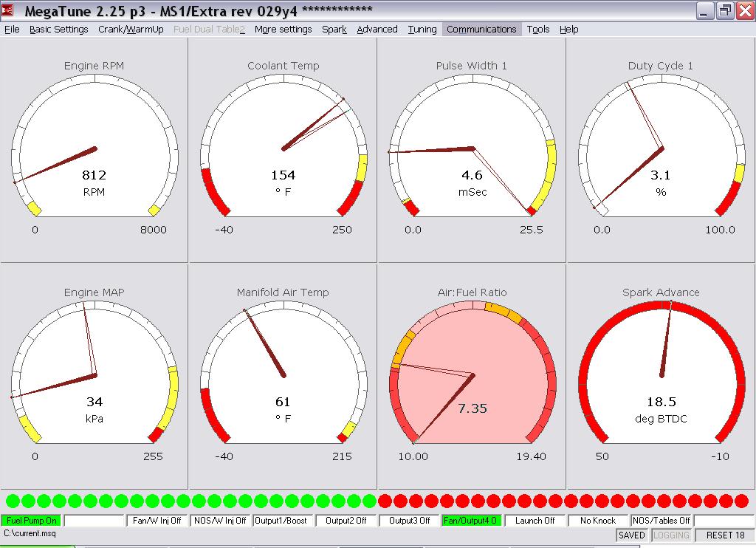Image resolution: width=756 pixels, height=548 pixels.
Task: Click the 8000 RPM scale maximum
Action: 154,230
